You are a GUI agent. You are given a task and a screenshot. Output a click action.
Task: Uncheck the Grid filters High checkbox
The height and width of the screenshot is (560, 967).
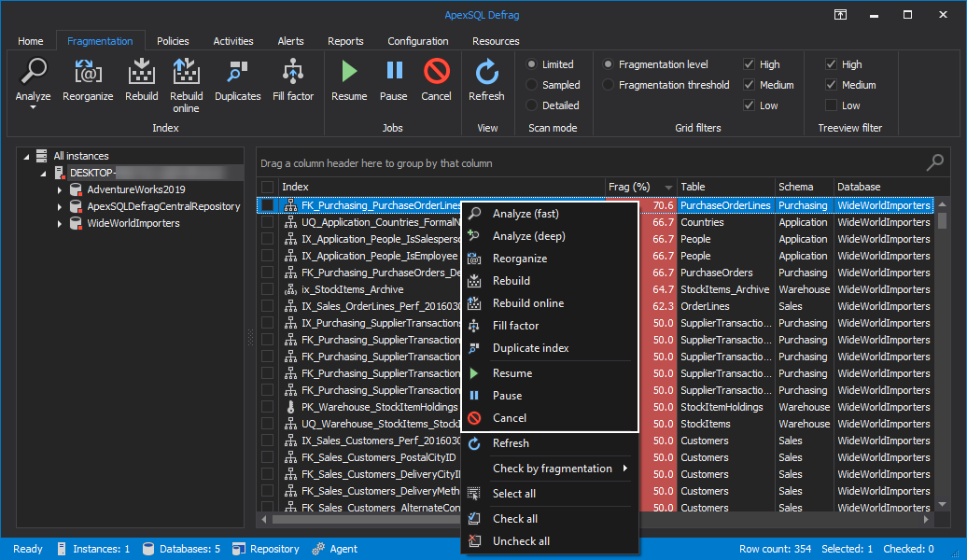point(749,64)
